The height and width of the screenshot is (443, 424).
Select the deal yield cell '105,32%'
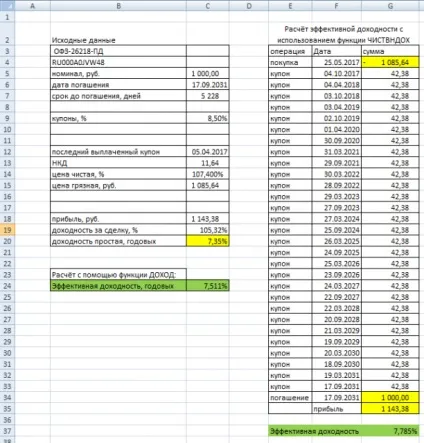coord(208,230)
